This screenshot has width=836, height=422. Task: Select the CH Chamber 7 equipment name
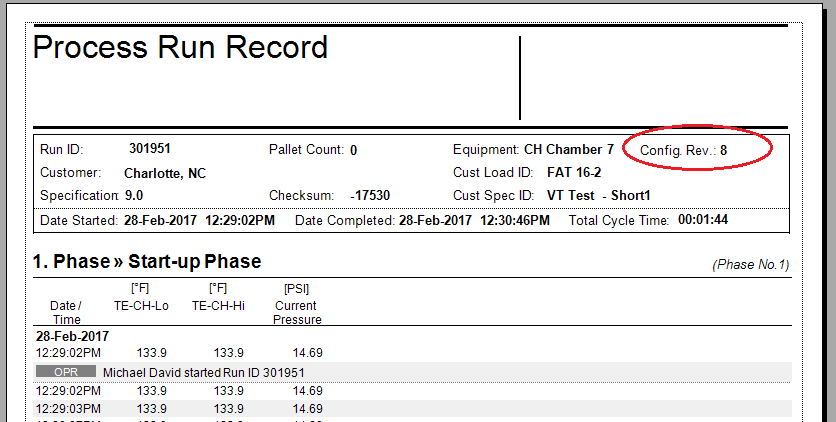[568, 149]
